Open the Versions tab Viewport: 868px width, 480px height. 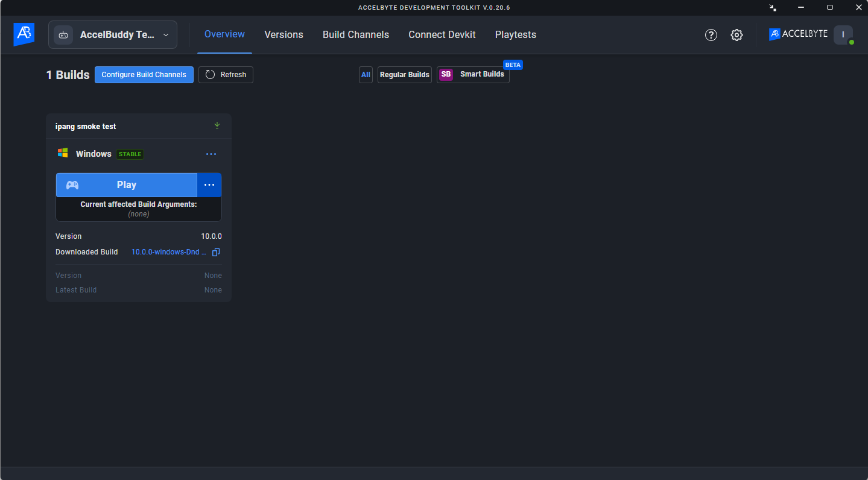(x=284, y=34)
